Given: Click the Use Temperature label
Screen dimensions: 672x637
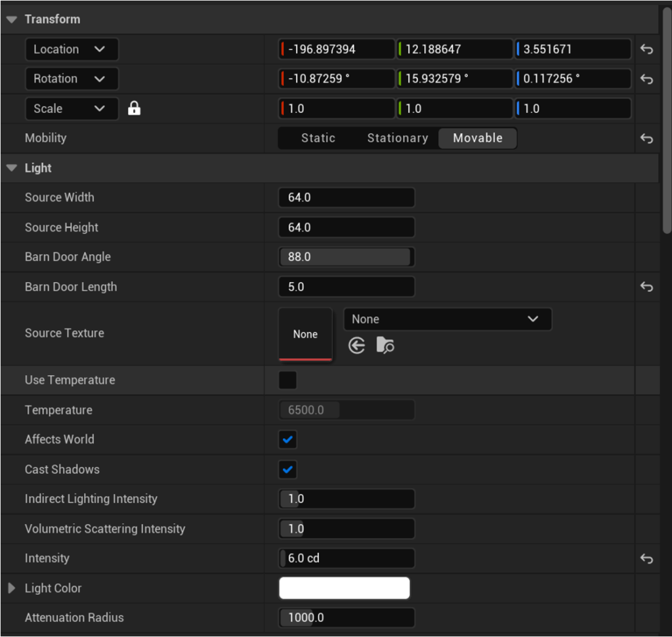Looking at the screenshot, I should tap(70, 380).
